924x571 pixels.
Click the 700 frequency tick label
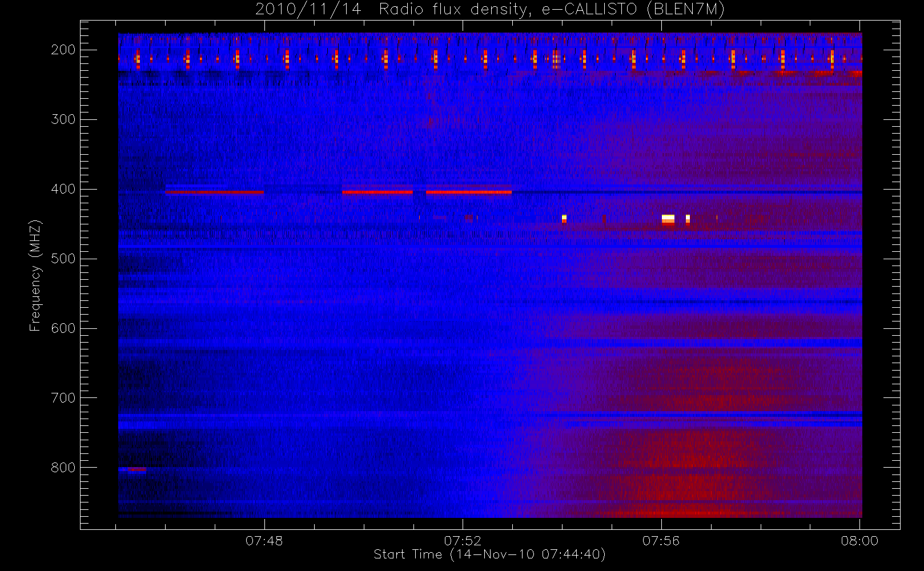pos(63,398)
